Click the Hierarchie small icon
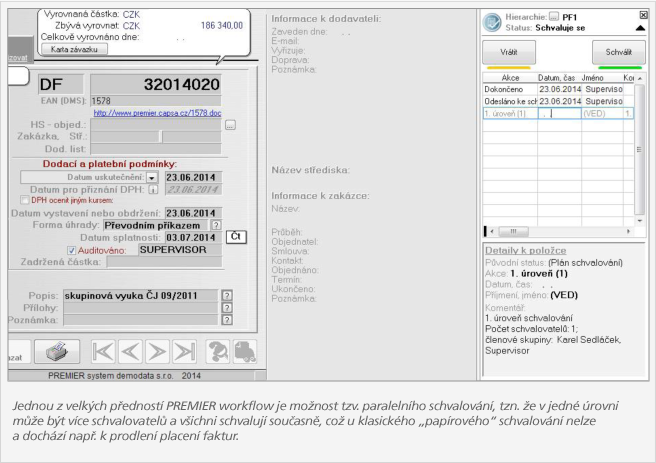 [554, 17]
